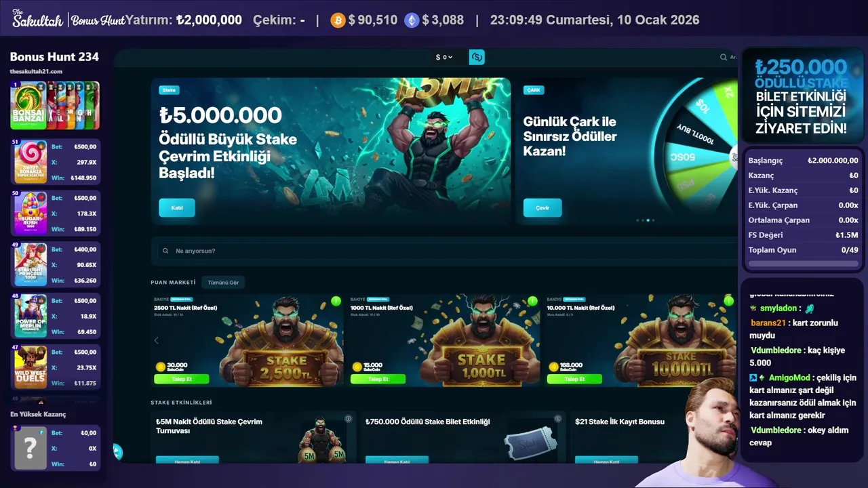Click the Katıl button on ₺5.000.000 banner
Viewport: 868px width, 488px height.
tap(177, 207)
